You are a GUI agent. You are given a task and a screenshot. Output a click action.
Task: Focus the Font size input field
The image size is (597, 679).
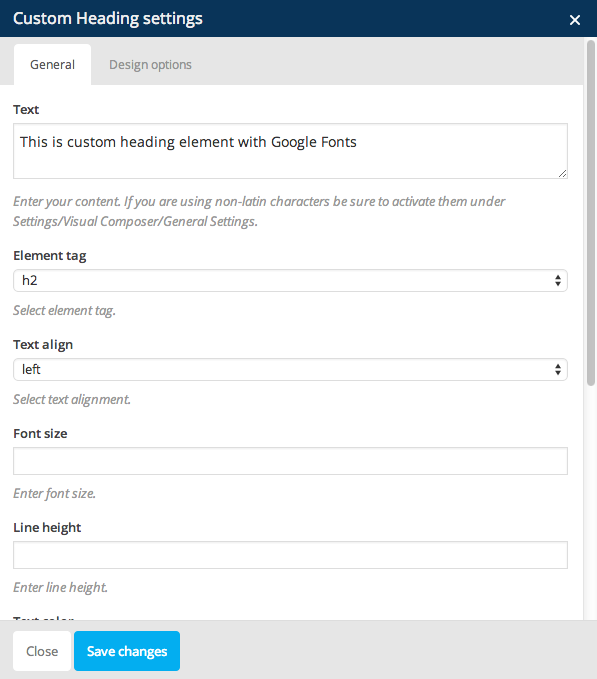tap(290, 461)
